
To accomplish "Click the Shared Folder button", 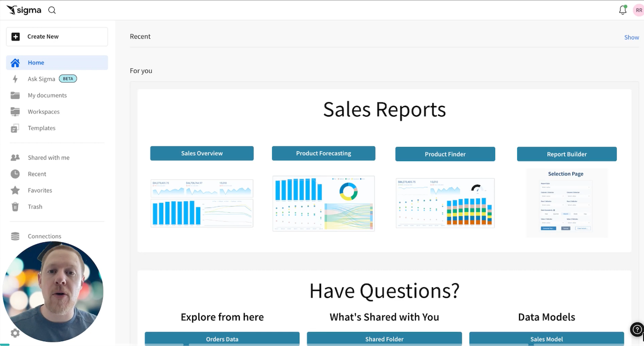I will click(384, 339).
